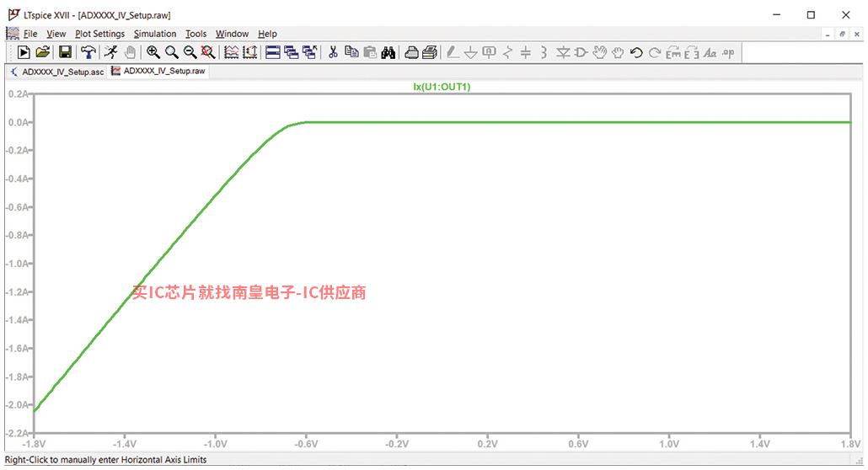Halt simulation using the hand icon
The width and height of the screenshot is (868, 470).
(130, 52)
